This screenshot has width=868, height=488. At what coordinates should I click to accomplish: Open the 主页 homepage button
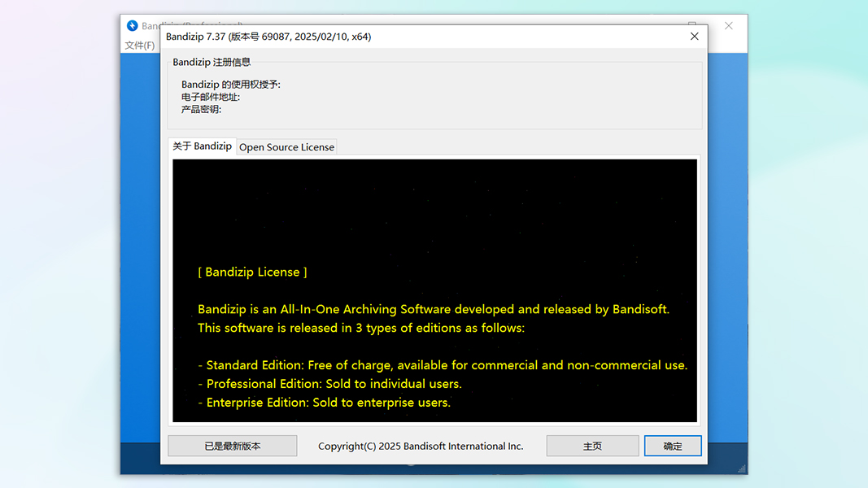pyautogui.click(x=592, y=446)
